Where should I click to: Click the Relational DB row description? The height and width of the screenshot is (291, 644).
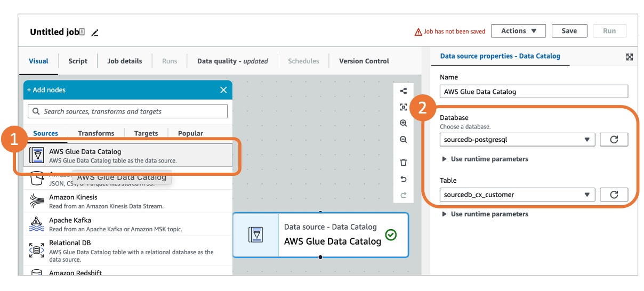pos(132,256)
